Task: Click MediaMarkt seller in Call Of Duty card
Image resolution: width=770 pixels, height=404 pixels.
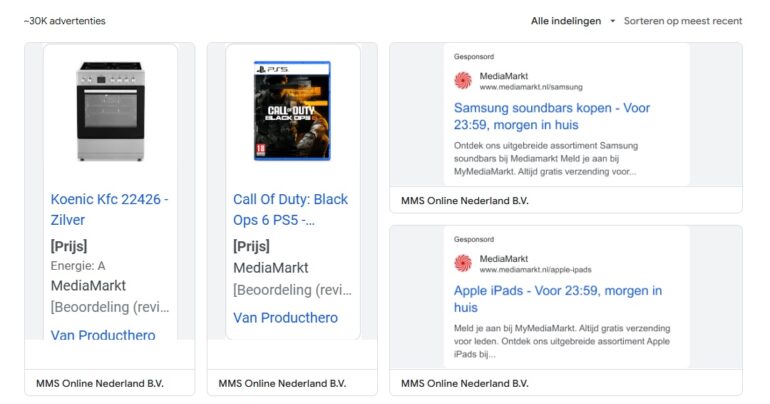Action: point(271,268)
